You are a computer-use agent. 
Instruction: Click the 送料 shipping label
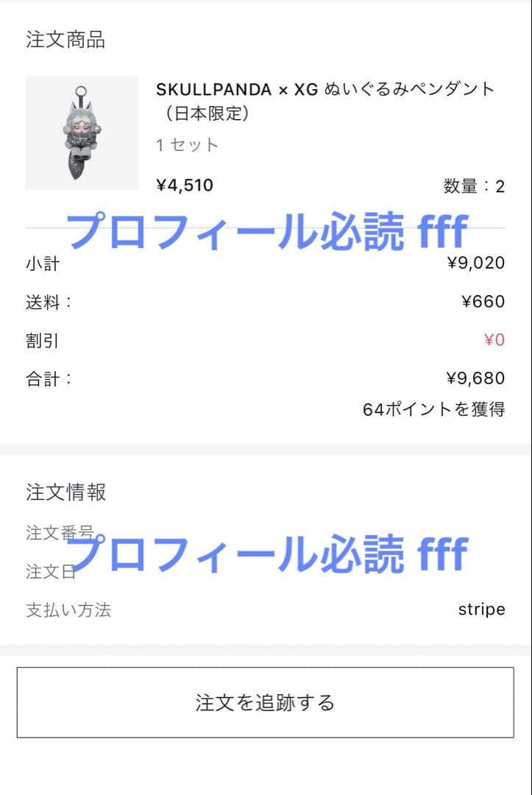pos(49,302)
